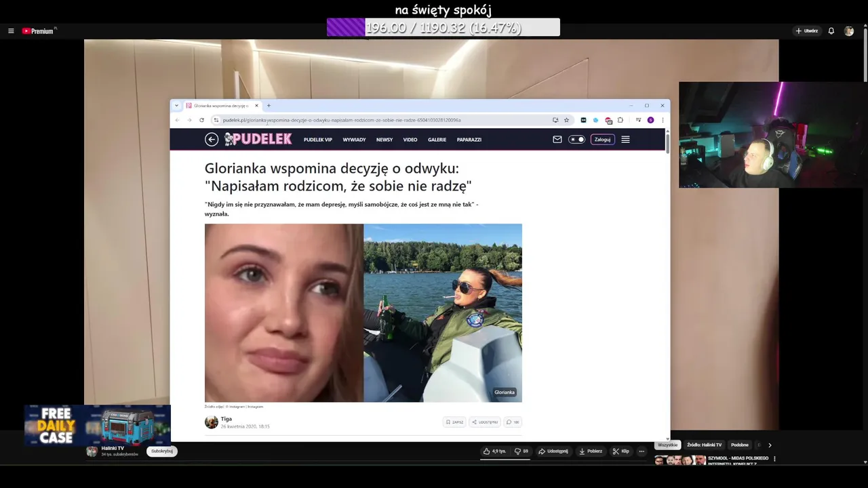Click the FREE DAILY CASE ad overlay
This screenshot has width=868, height=488.
pyautogui.click(x=97, y=425)
